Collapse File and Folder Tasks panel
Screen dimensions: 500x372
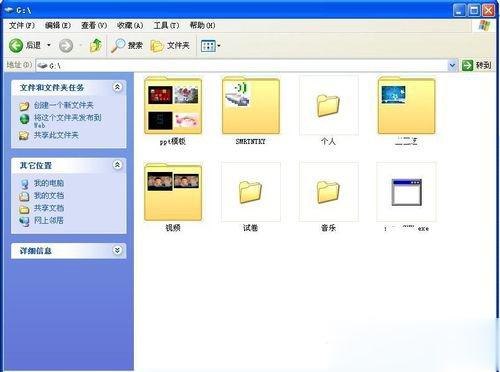pos(117,87)
